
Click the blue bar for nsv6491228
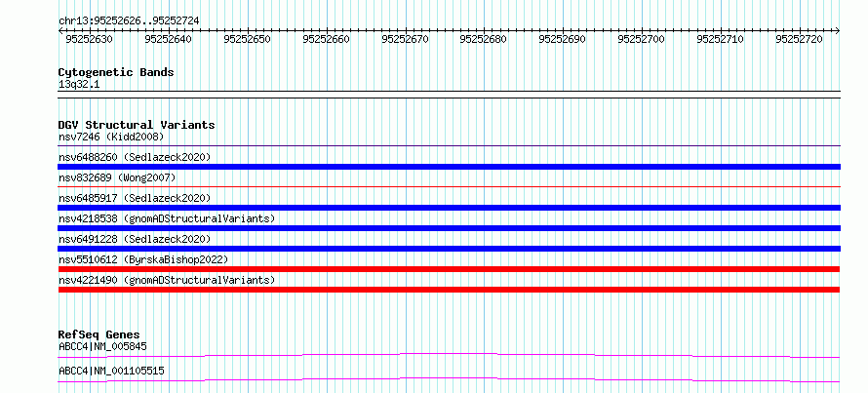tap(449, 249)
